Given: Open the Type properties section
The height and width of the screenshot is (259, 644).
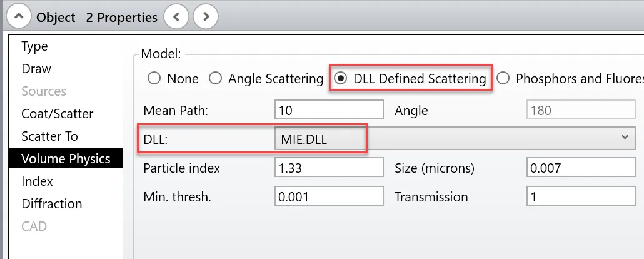Looking at the screenshot, I should [34, 46].
